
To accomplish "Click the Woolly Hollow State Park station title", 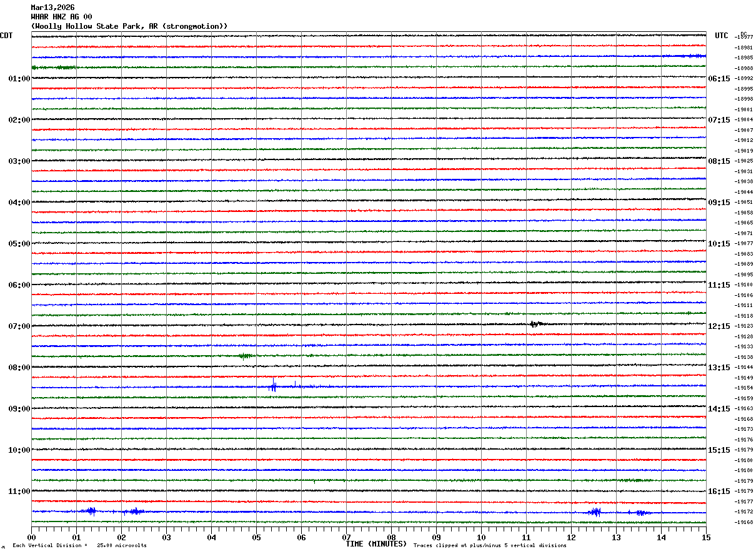I will (x=129, y=26).
